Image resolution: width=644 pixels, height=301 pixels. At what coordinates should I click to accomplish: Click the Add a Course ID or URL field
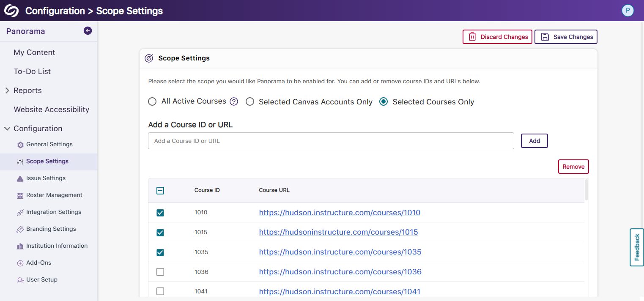tap(331, 141)
